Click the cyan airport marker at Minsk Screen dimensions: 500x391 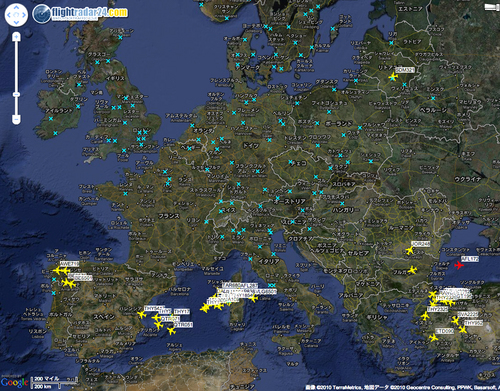click(433, 98)
